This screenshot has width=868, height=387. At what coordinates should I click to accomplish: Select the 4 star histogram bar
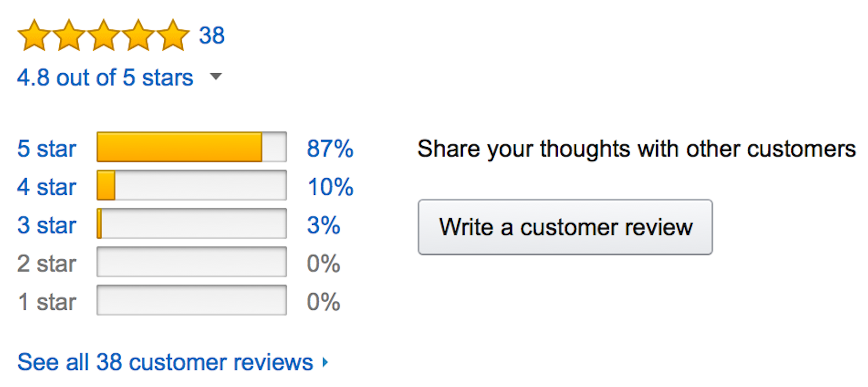coord(192,185)
